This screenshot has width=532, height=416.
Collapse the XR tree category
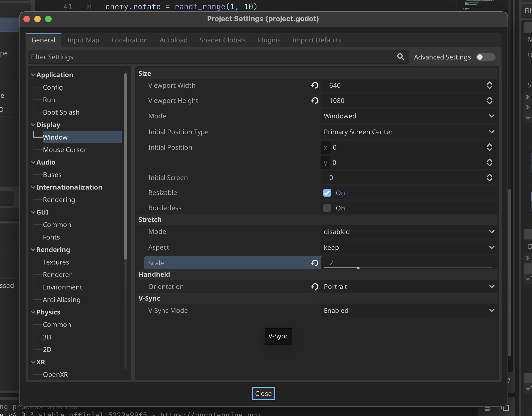(33, 362)
